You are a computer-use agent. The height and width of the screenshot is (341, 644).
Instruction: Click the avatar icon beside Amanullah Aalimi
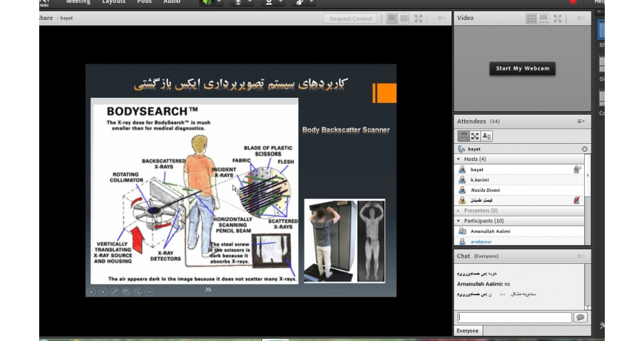[x=462, y=231]
